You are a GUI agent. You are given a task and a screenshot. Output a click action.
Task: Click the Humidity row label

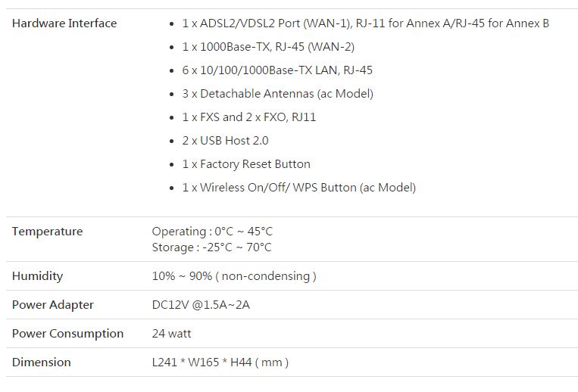(37, 276)
